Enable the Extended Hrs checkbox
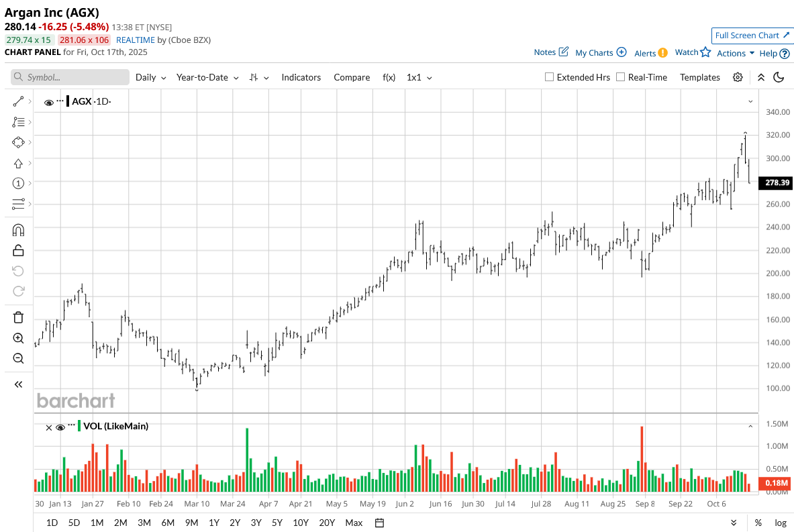The width and height of the screenshot is (794, 532). click(x=549, y=77)
